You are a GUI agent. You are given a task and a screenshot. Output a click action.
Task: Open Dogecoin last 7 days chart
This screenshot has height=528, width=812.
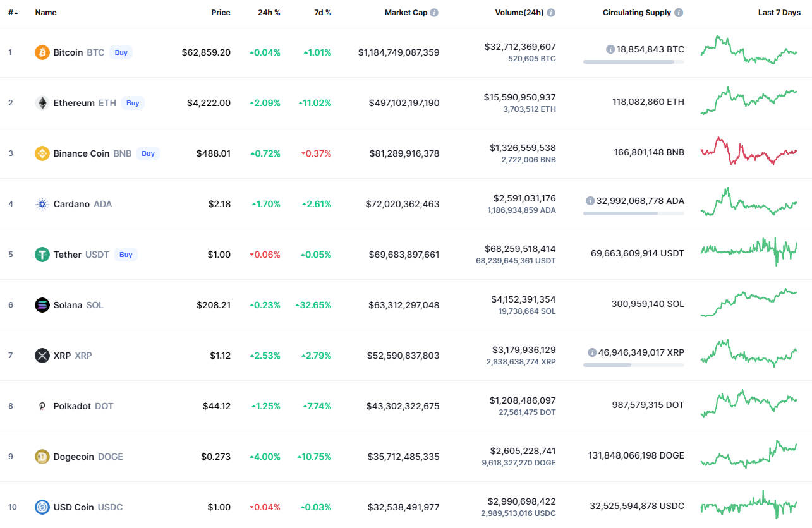[749, 454]
